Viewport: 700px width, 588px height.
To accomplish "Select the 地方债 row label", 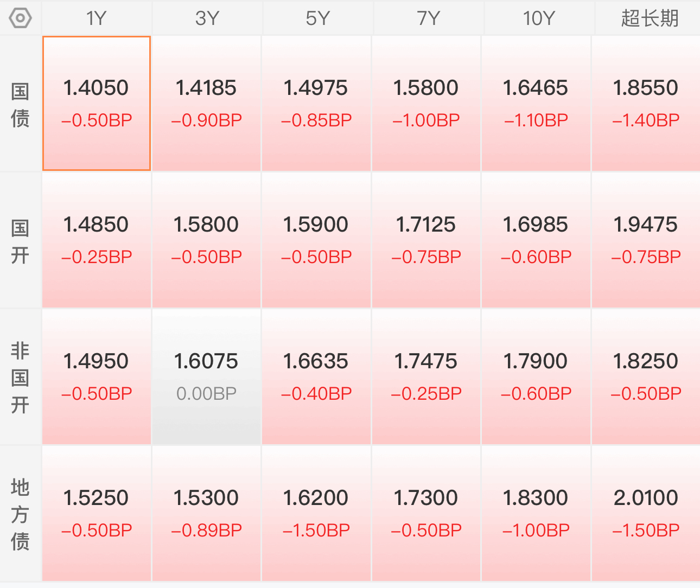I will click(21, 514).
